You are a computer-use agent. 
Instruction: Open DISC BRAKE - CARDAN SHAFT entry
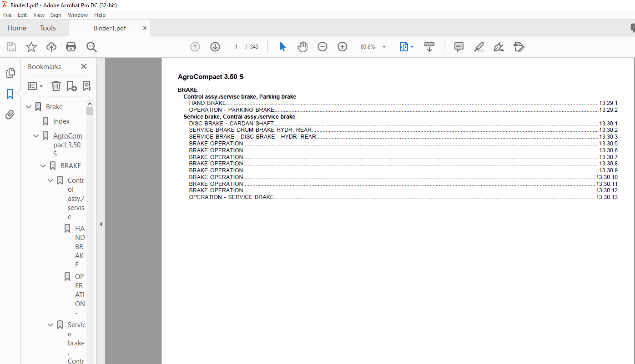(x=232, y=123)
